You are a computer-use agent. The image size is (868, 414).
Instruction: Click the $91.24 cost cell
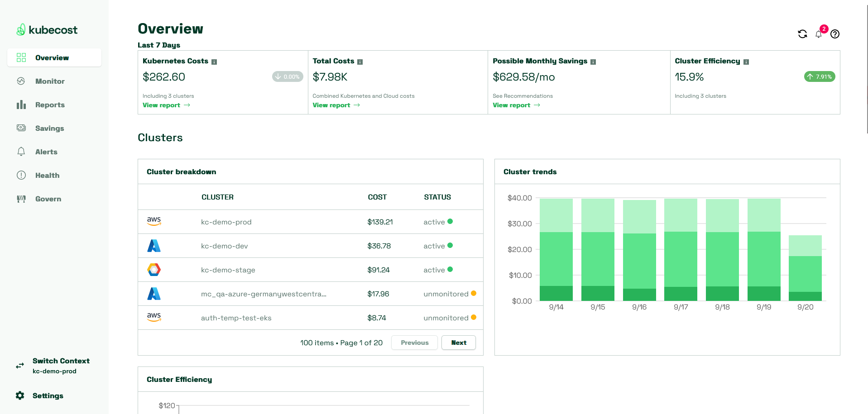(x=379, y=270)
